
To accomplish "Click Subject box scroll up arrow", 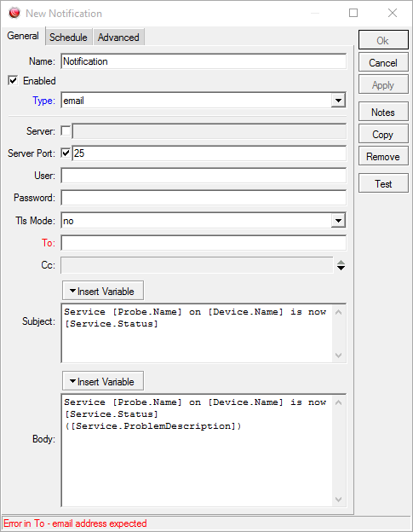I will 338,312.
